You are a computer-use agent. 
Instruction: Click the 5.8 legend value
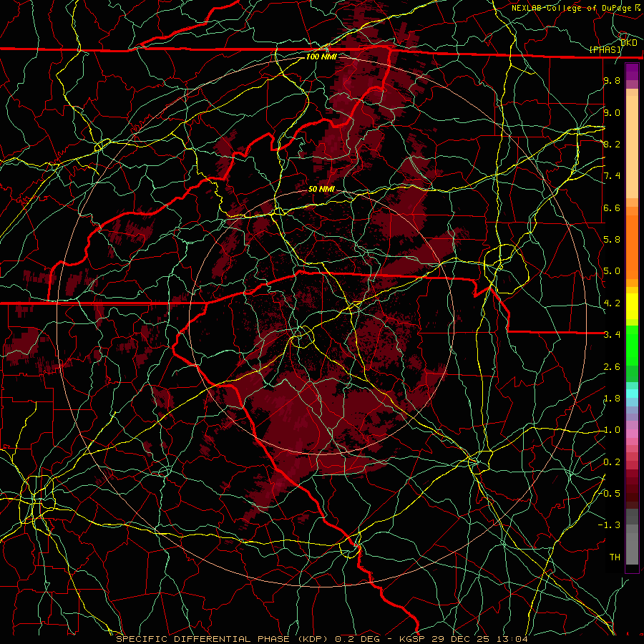612,240
